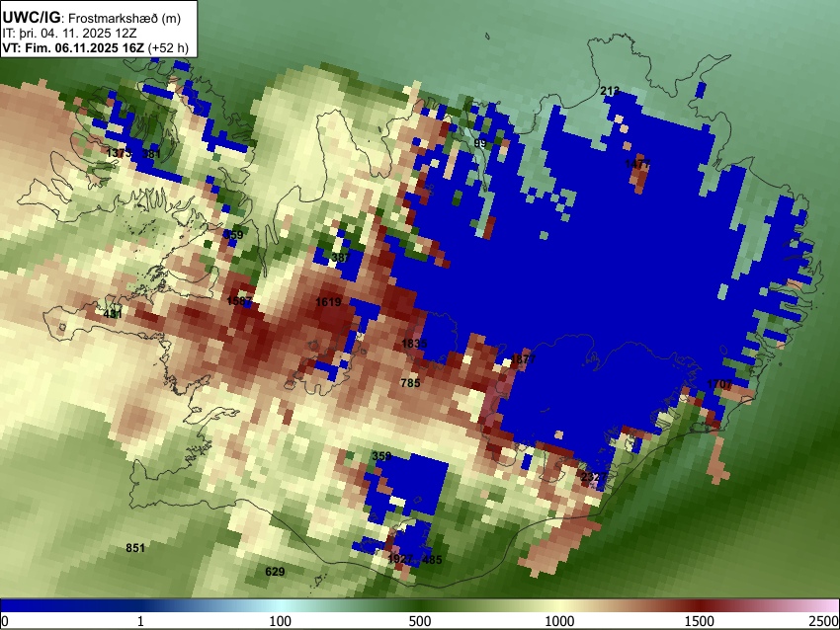Select the map value 99
The height and width of the screenshot is (630, 840).
point(480,143)
